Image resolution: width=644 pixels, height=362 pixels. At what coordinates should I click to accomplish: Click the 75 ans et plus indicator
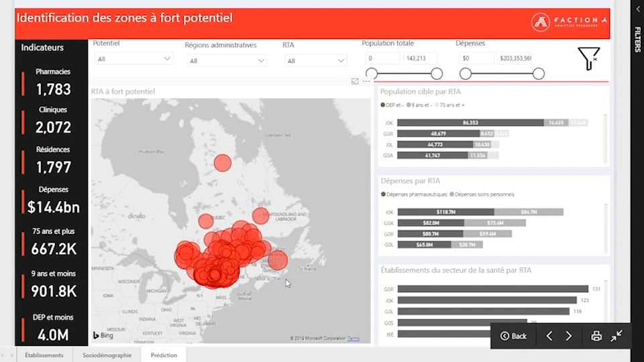pyautogui.click(x=53, y=242)
